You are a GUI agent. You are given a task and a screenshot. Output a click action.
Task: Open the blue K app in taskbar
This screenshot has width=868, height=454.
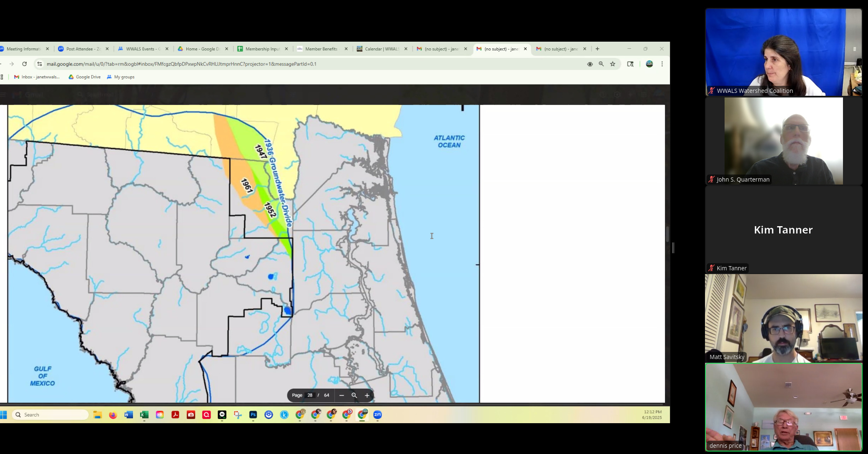[284, 414]
